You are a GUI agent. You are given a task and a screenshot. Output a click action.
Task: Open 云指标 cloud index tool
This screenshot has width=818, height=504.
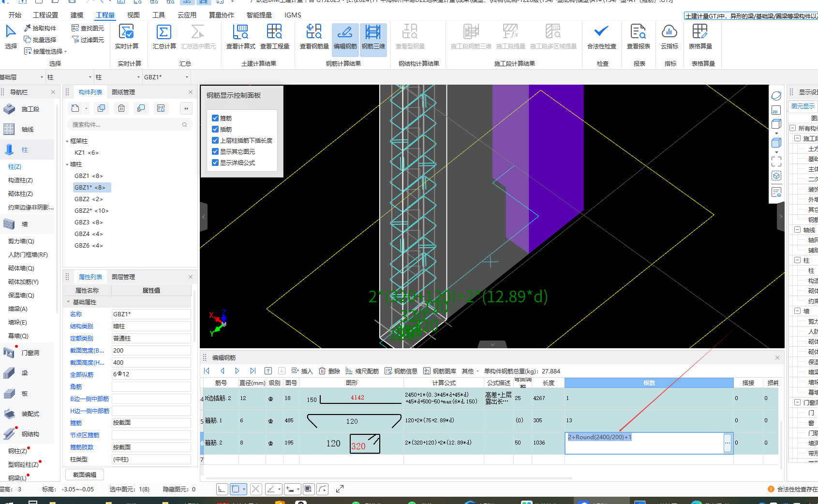[x=669, y=37]
